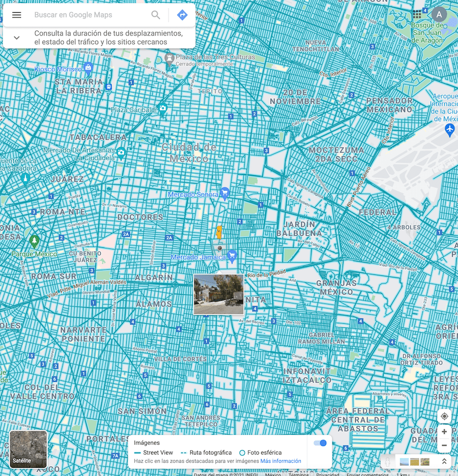Click the 'NARVARTE PONIENTE' neighborhood label

[x=83, y=334]
